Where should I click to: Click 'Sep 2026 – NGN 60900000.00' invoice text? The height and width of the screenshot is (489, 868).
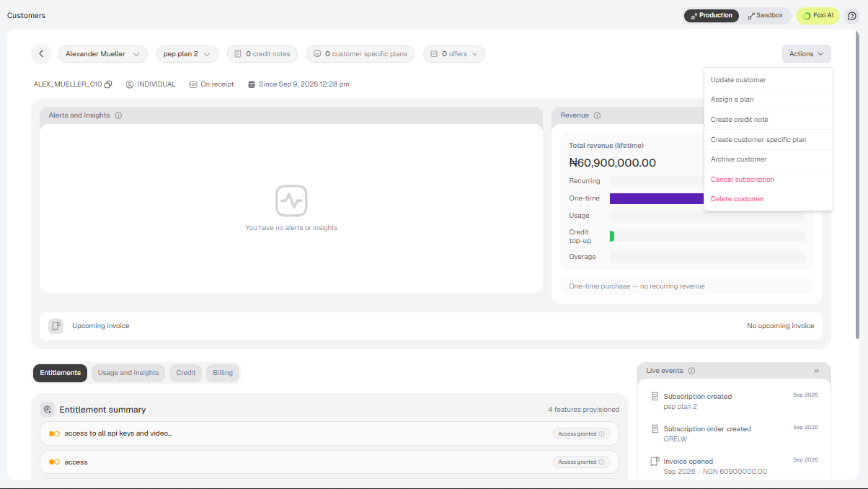point(715,471)
